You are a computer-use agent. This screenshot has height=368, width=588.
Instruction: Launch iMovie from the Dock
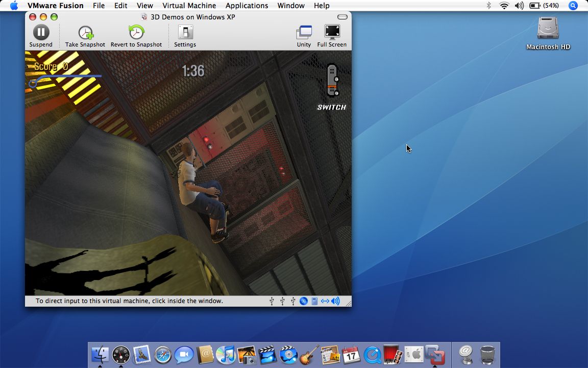(268, 355)
